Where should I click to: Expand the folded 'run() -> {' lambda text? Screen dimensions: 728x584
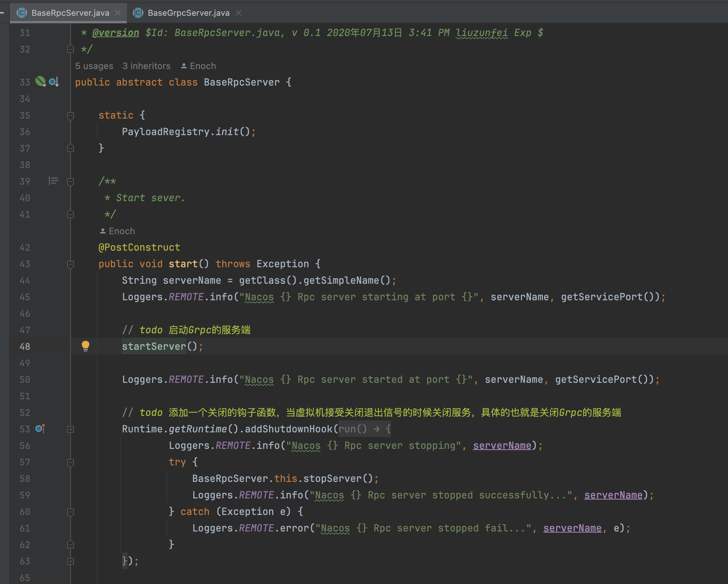click(365, 429)
